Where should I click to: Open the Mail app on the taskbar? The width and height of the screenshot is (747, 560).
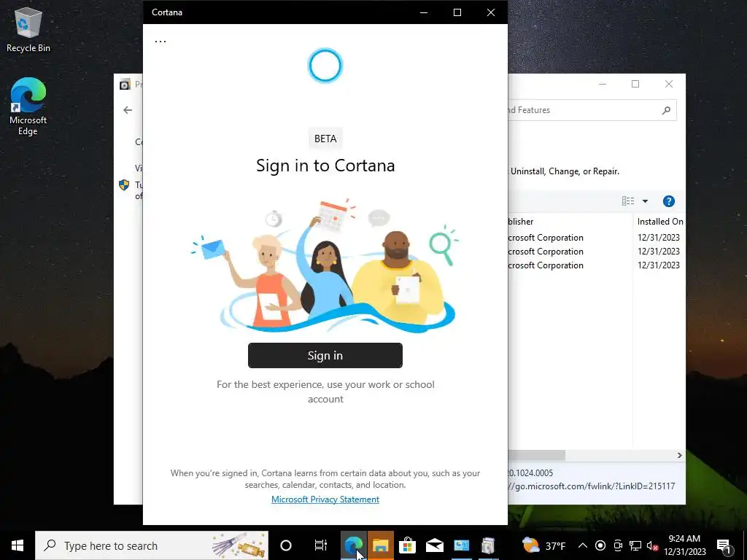click(x=435, y=545)
